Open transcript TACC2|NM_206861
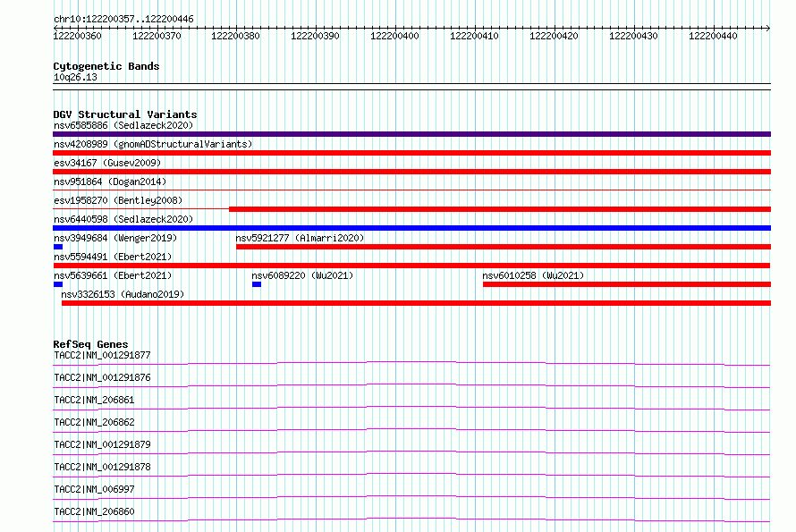The height and width of the screenshot is (532, 796). point(94,400)
